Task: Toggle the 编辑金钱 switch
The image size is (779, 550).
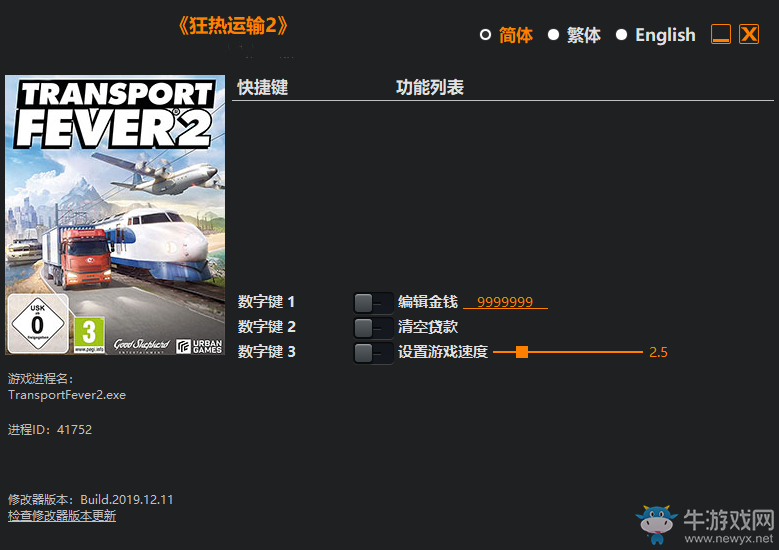Action: click(373, 302)
